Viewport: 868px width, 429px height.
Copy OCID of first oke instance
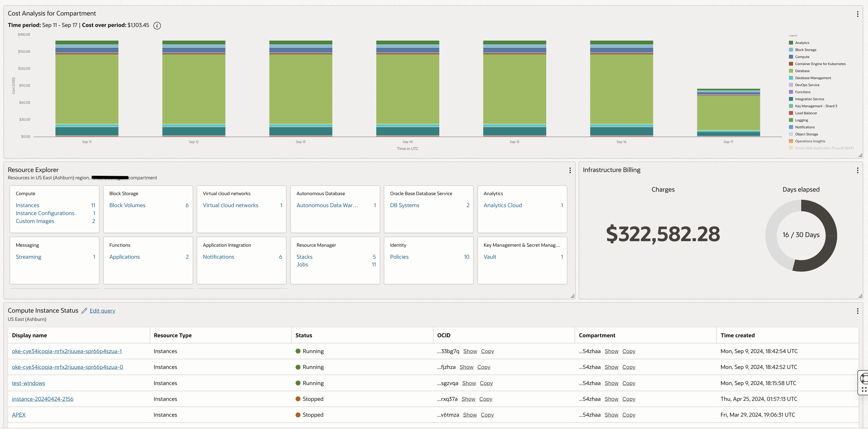point(487,351)
